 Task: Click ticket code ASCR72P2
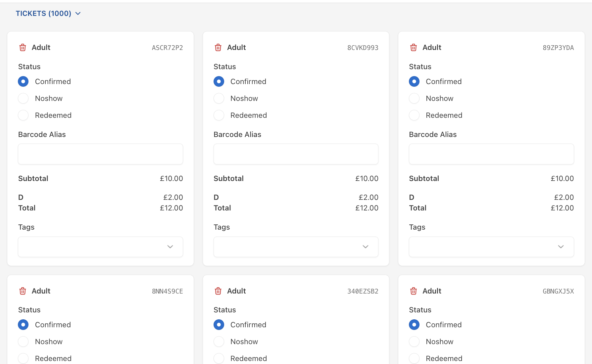pos(168,48)
